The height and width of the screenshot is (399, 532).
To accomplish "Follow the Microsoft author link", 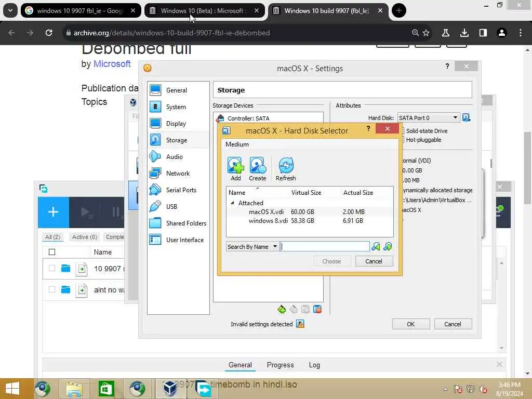I will click(x=112, y=64).
